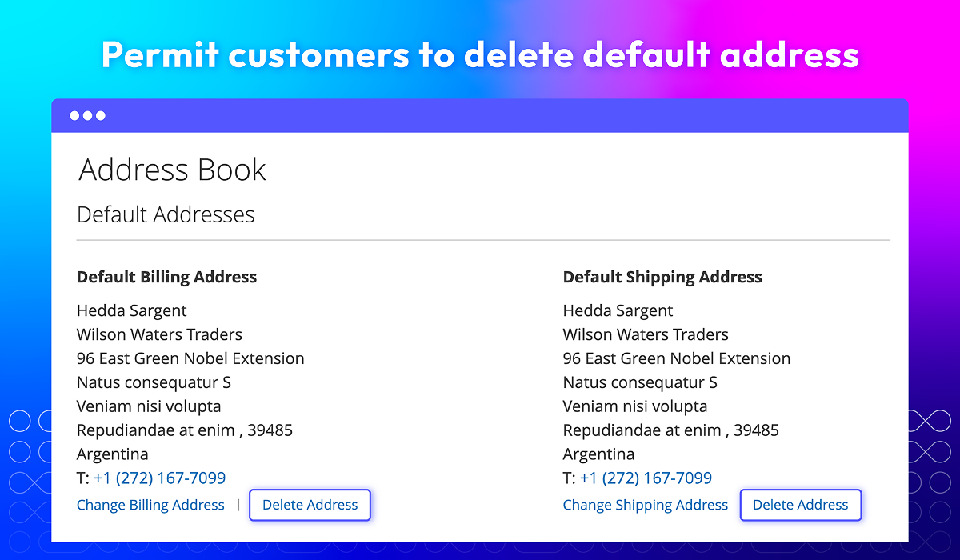Delete the default billing address
Screen dimensions: 960x560
click(310, 505)
